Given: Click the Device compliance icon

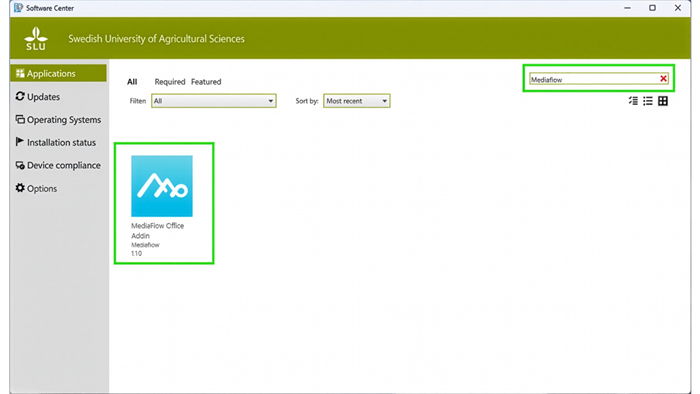Looking at the screenshot, I should pyautogui.click(x=20, y=165).
